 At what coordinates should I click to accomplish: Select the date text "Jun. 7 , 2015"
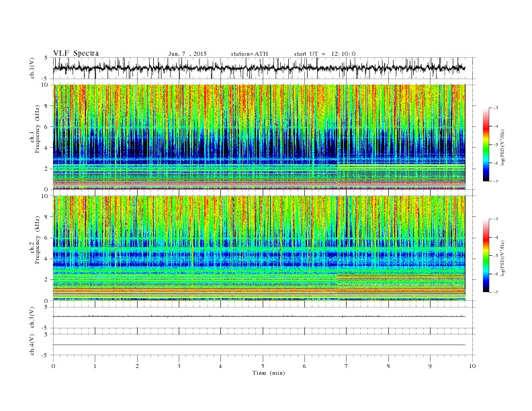pyautogui.click(x=187, y=54)
